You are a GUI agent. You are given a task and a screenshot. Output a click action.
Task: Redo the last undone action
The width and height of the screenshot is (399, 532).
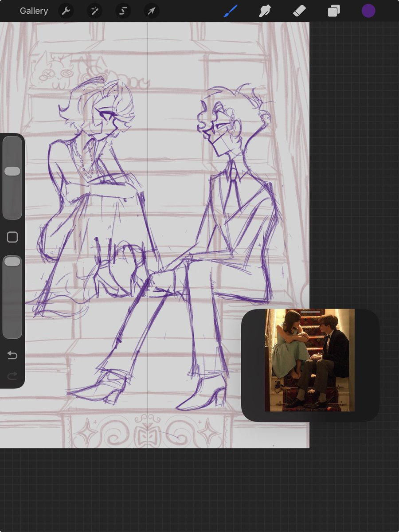(12, 376)
